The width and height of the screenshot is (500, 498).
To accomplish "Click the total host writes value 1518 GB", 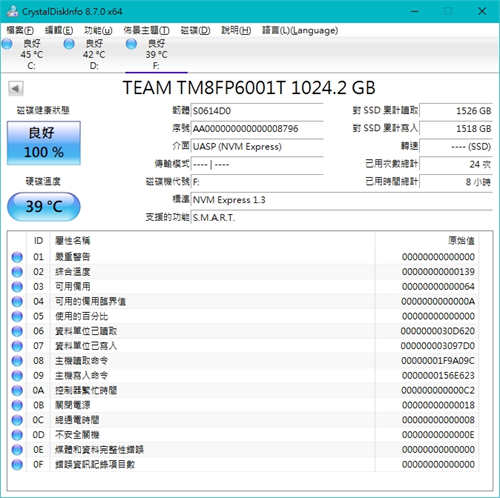I will pos(456,128).
